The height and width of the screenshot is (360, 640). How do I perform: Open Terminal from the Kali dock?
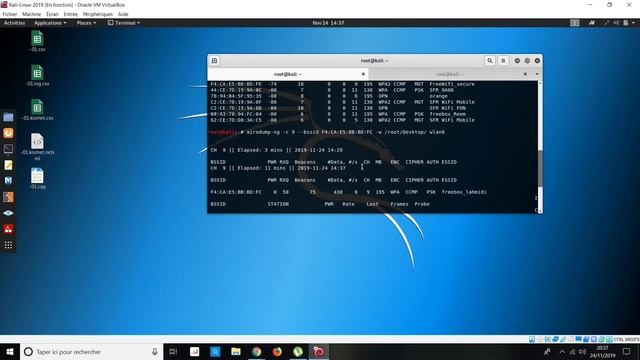click(x=8, y=149)
